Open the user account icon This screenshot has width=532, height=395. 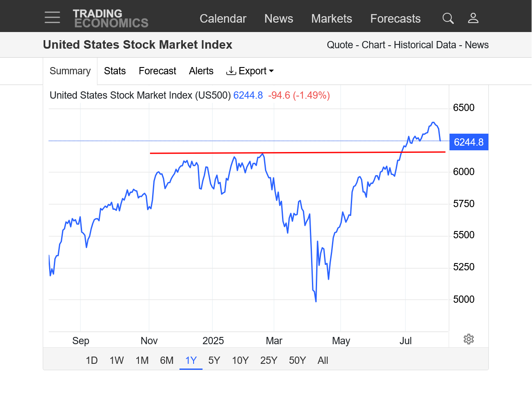click(473, 18)
